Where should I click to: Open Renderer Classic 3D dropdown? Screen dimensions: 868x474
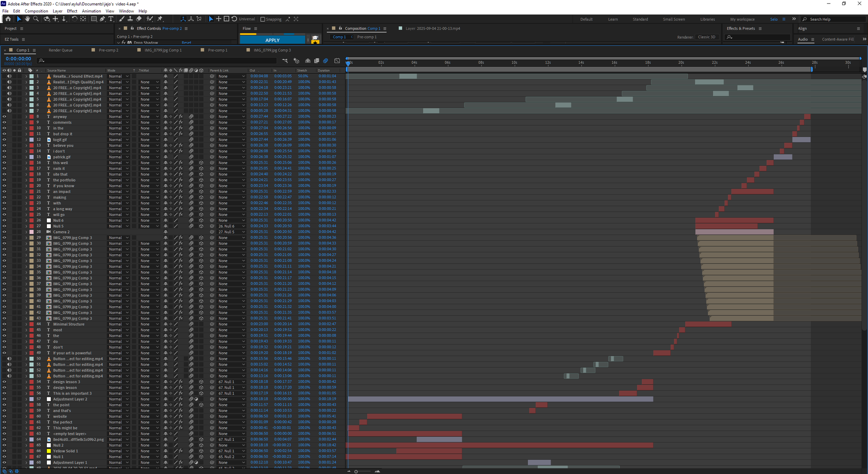(x=706, y=37)
